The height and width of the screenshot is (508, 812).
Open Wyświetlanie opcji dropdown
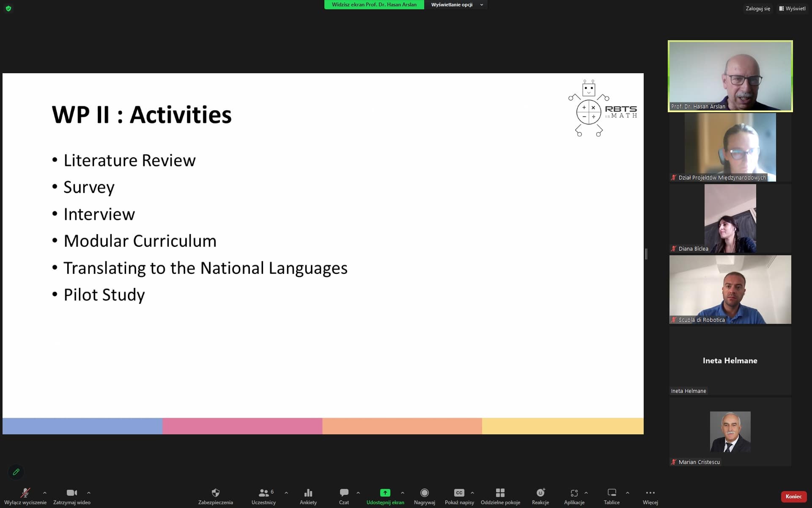(456, 5)
